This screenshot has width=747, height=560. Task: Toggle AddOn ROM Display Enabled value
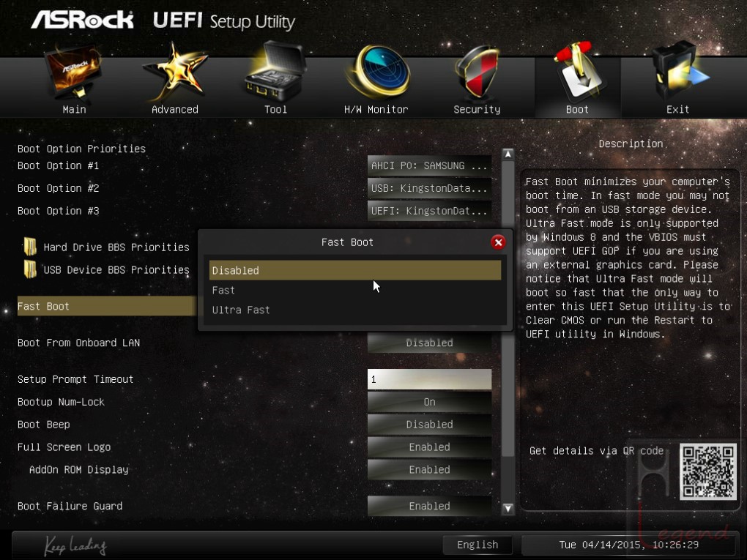point(429,469)
